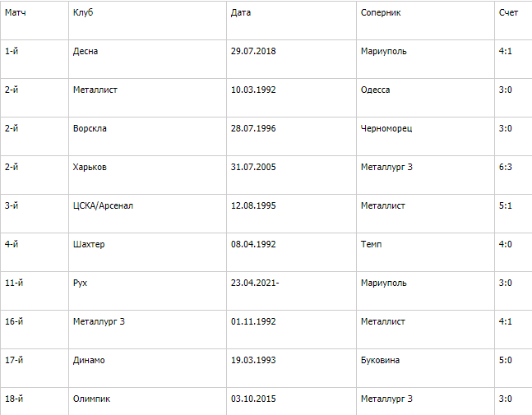Click the Дата column header
The width and height of the screenshot is (532, 415).
[x=241, y=13]
